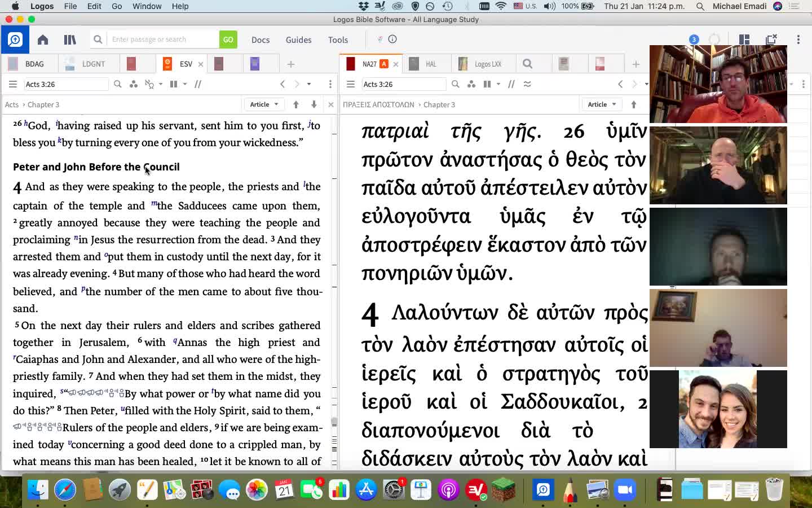Go back in NA27 panel history
Viewport: 812px width, 508px height.
(x=620, y=84)
